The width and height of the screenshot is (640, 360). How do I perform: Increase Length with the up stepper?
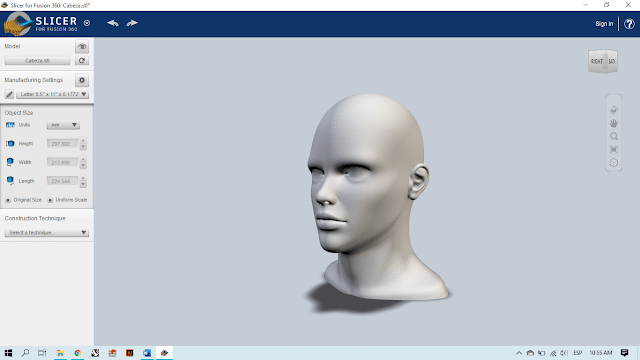tap(83, 178)
